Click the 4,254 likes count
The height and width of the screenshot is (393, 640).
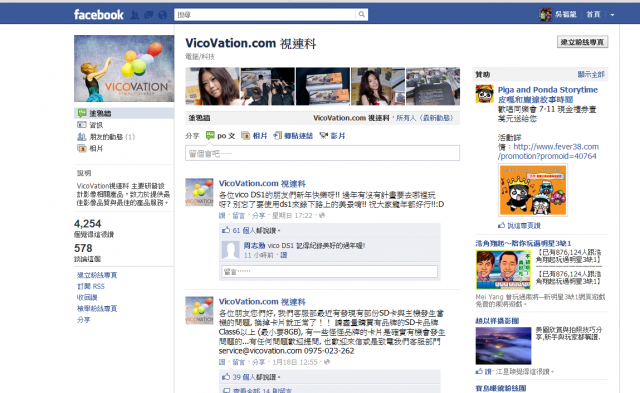[87, 224]
